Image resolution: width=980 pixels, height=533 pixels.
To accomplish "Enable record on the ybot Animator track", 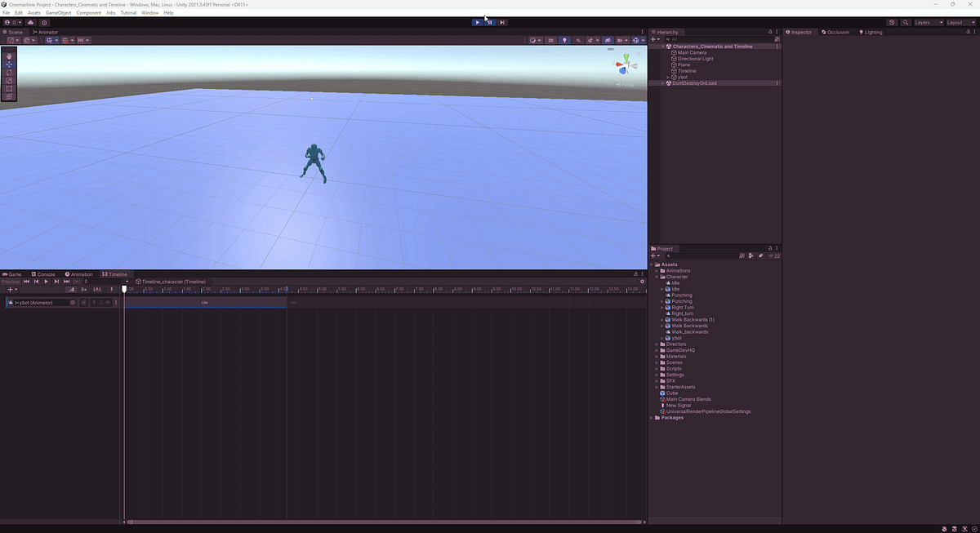I will click(x=84, y=302).
